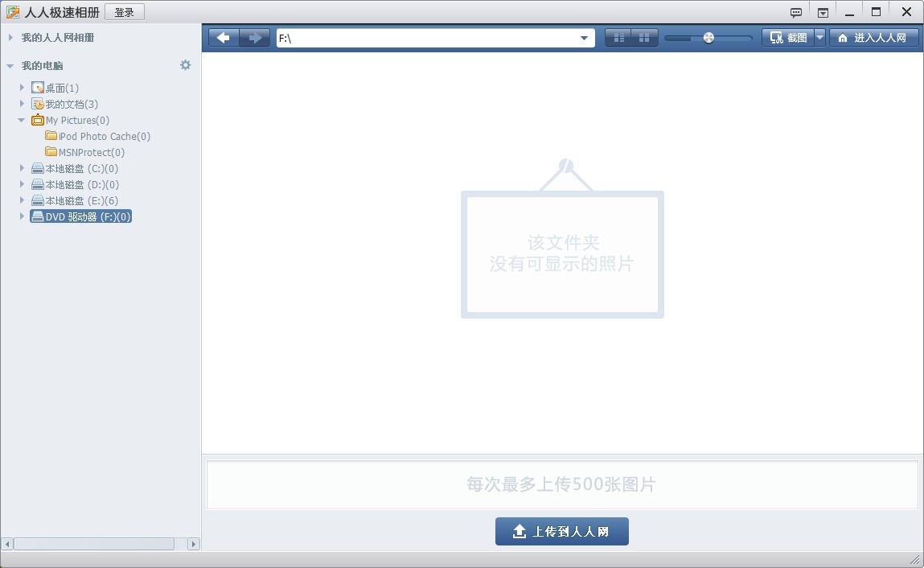The image size is (924, 568).
Task: Open the 截图 dropdown arrow
Action: (x=819, y=38)
